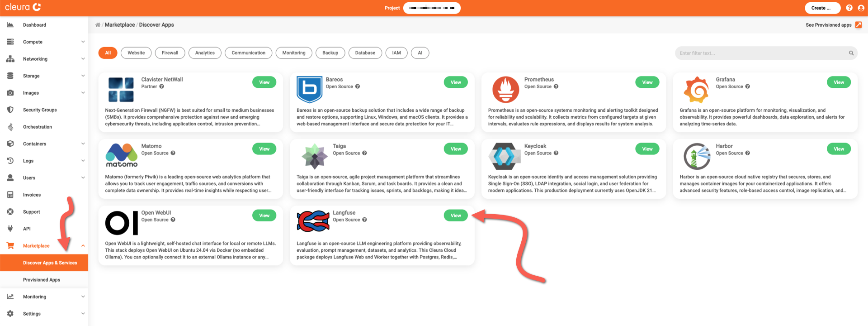Open Provisioned Apps in the sidebar

(42, 280)
